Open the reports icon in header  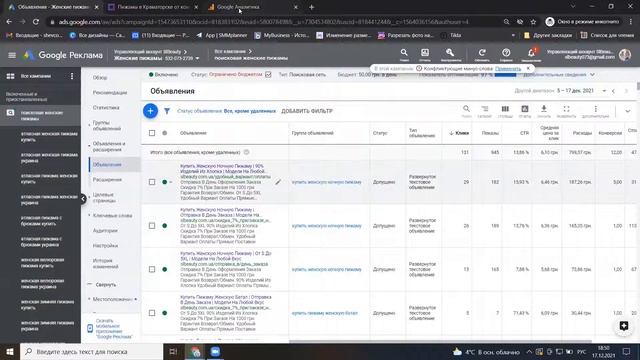[424, 54]
